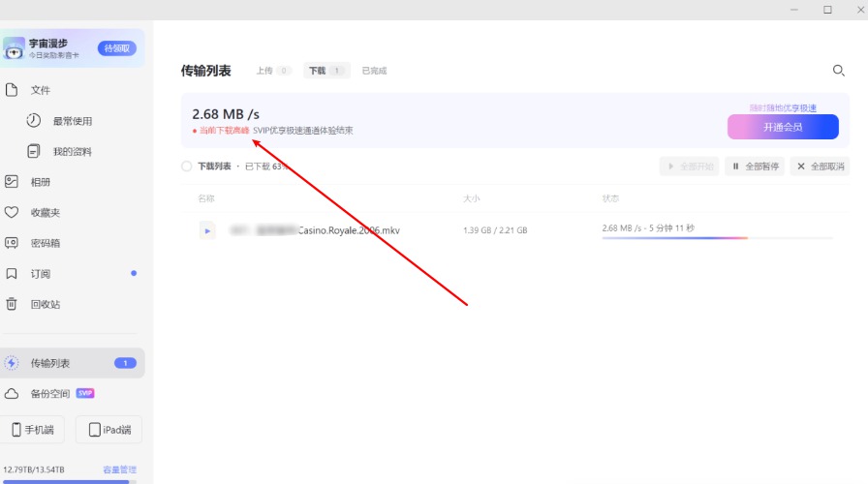
Task: Open 备份空间 (Backup Space) cloud icon
Action: 12,394
